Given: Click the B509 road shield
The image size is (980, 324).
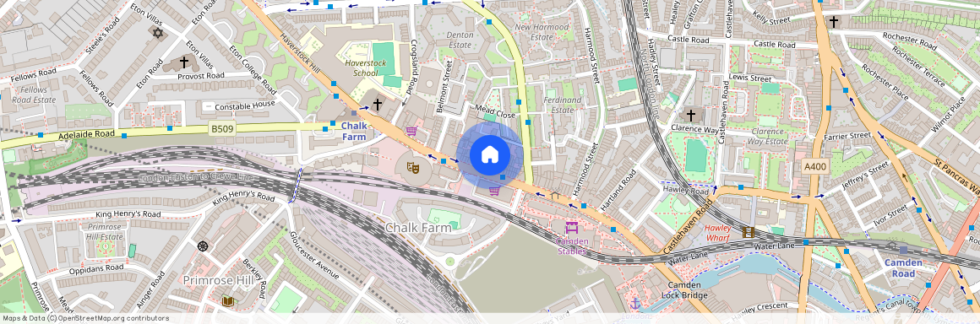Looking at the screenshot, I should 221,128.
